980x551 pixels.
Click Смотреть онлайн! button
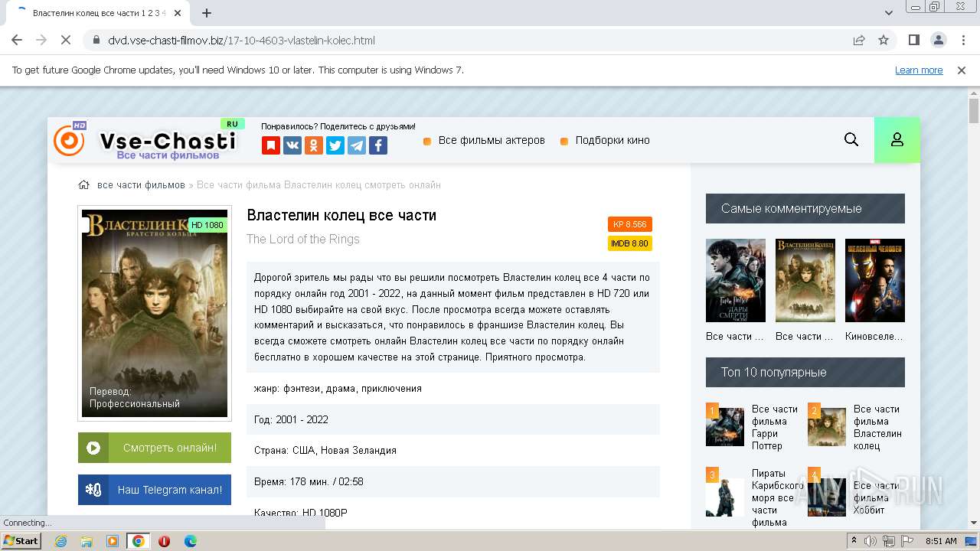click(155, 448)
